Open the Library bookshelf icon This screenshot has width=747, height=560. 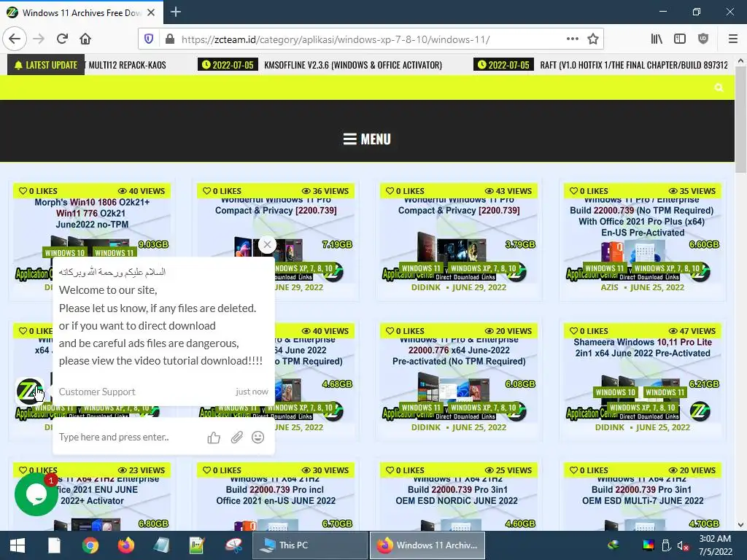point(657,39)
